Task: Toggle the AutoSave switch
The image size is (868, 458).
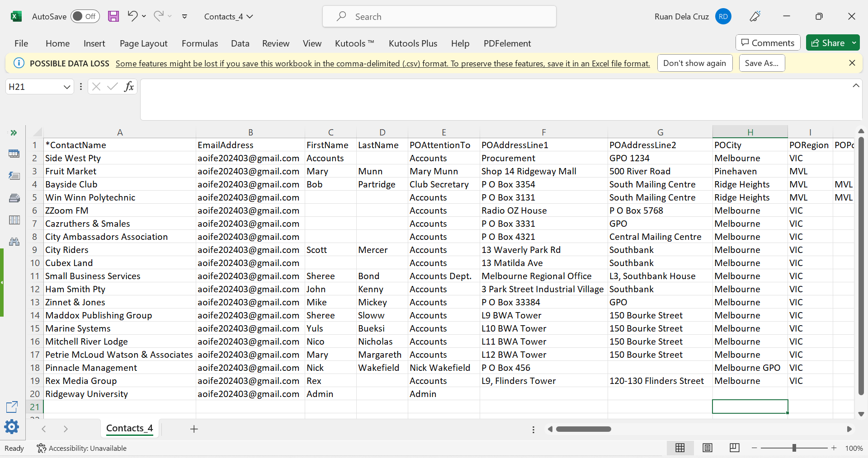Action: coord(85,17)
